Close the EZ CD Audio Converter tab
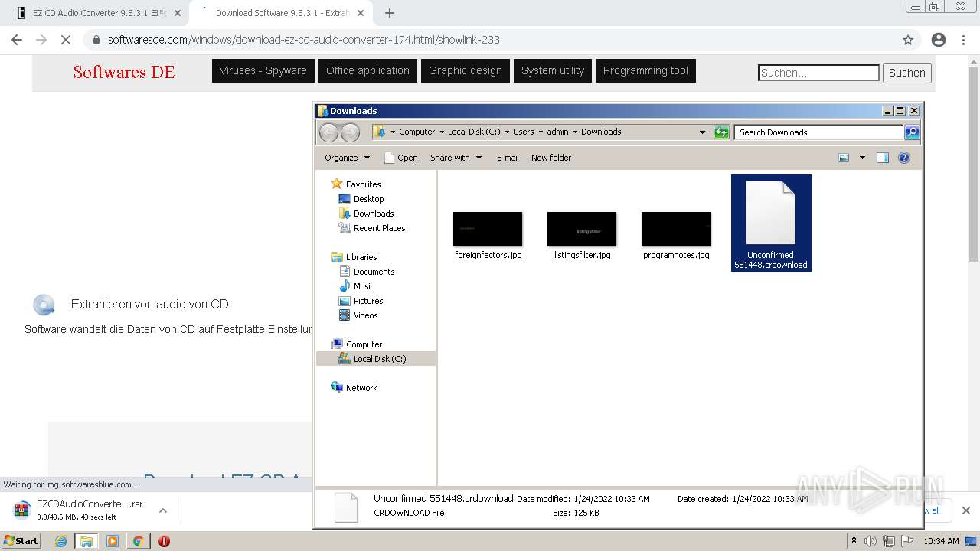 178,13
